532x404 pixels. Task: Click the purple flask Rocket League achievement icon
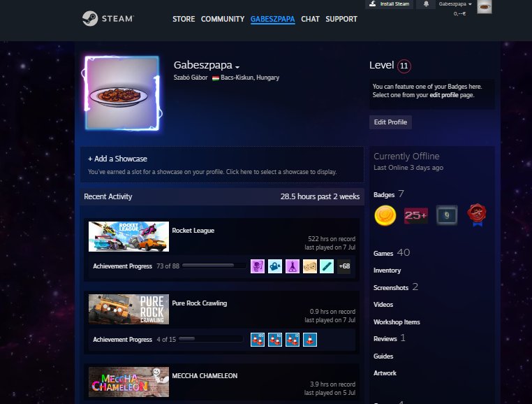pyautogui.click(x=292, y=266)
